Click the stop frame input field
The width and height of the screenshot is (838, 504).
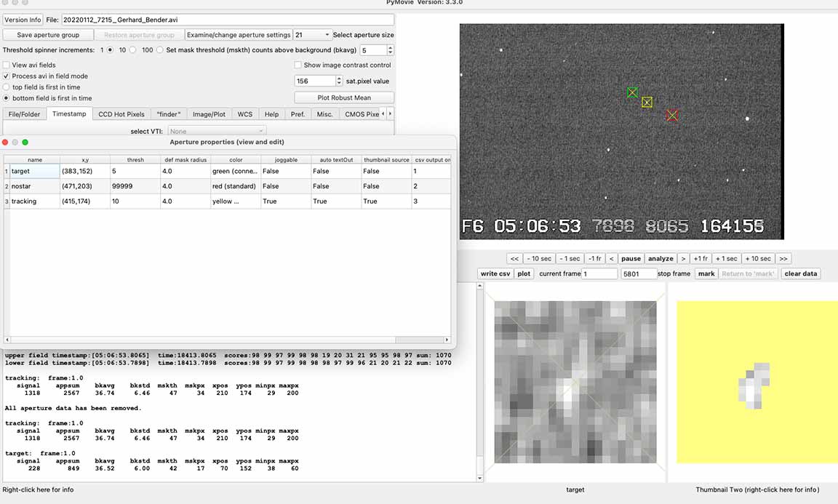[639, 273]
